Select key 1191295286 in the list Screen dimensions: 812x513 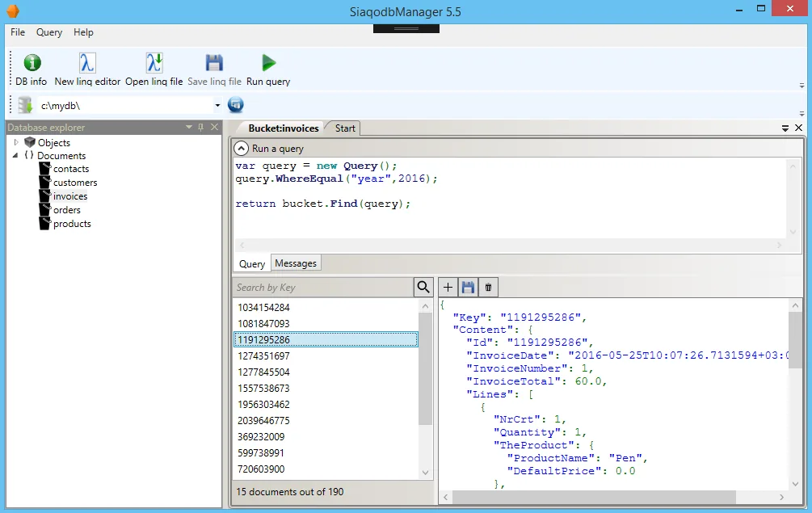click(x=326, y=339)
